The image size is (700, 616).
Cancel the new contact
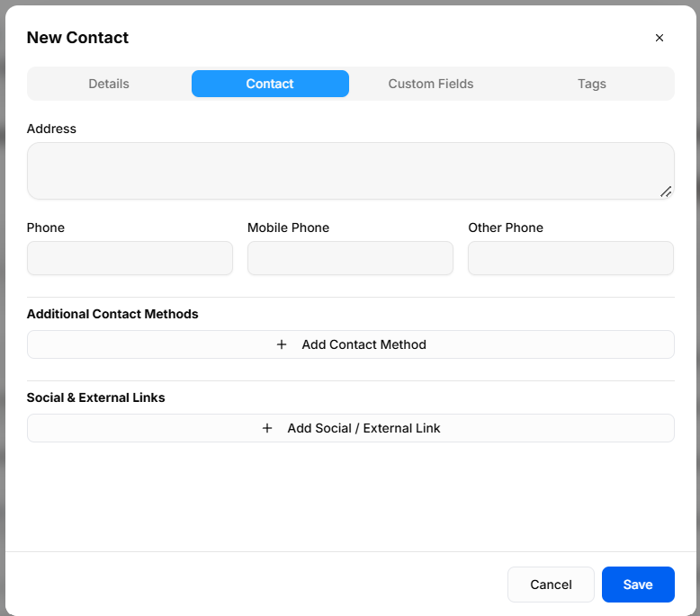[x=551, y=585]
